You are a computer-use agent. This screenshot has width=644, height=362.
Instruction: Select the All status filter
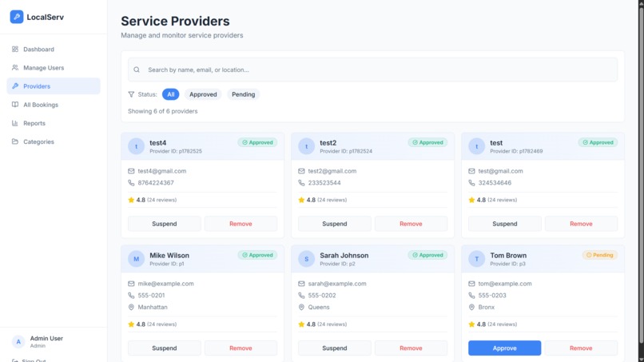click(x=170, y=94)
